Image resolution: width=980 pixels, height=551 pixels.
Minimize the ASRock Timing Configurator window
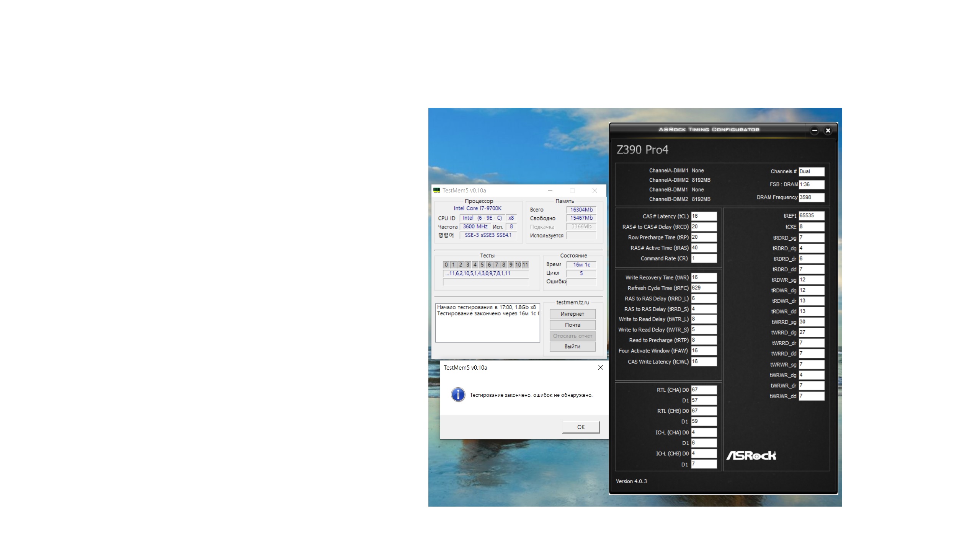815,130
